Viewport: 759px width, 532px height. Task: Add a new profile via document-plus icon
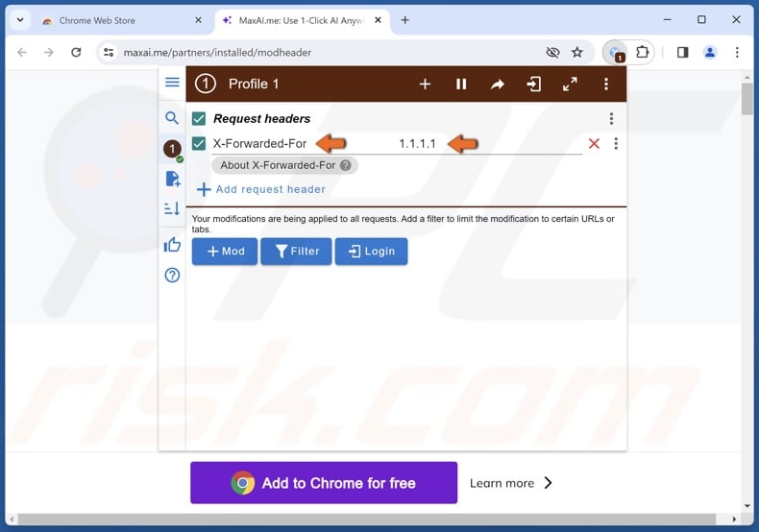point(173,179)
